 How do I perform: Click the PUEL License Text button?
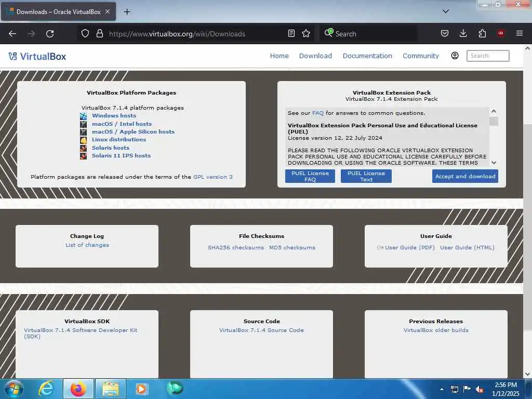click(x=366, y=176)
